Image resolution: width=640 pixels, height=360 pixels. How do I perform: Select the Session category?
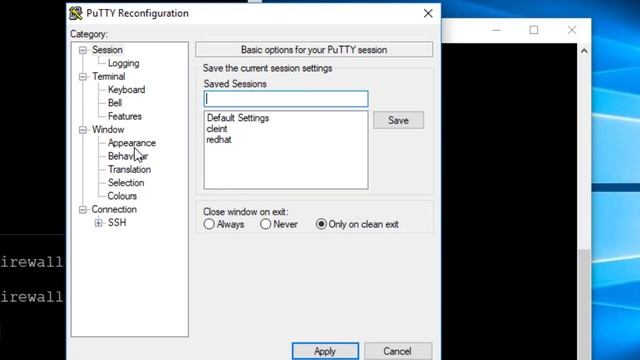click(x=107, y=50)
